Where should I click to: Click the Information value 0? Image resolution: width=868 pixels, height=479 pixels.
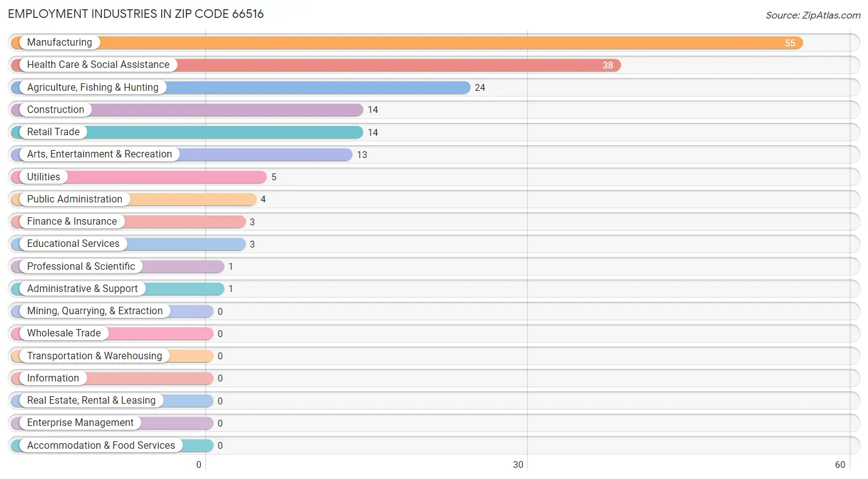coord(220,378)
